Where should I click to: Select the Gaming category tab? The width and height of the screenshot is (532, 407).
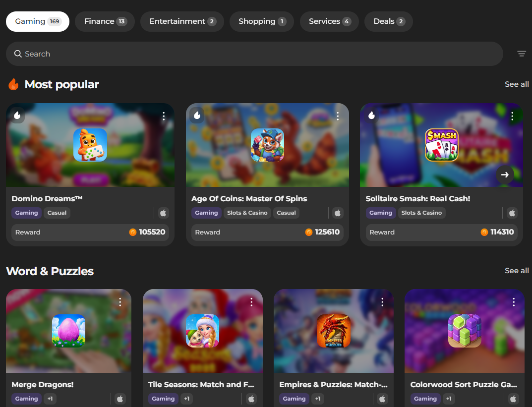coord(38,21)
